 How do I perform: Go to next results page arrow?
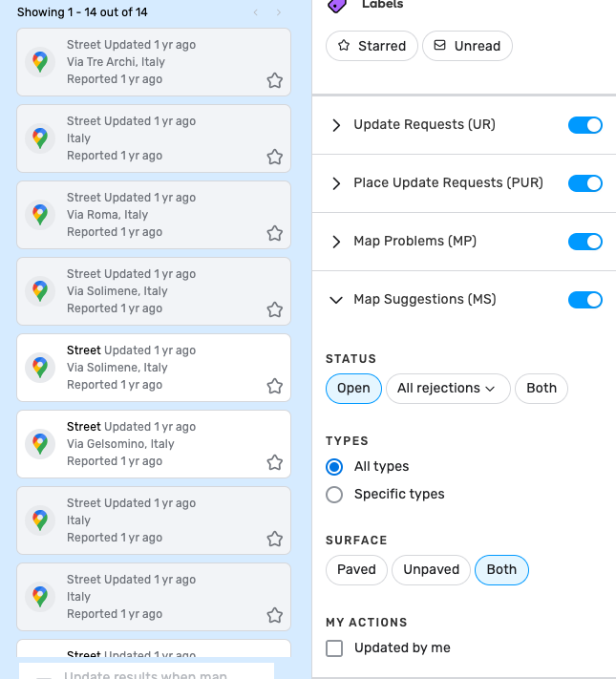(x=279, y=12)
